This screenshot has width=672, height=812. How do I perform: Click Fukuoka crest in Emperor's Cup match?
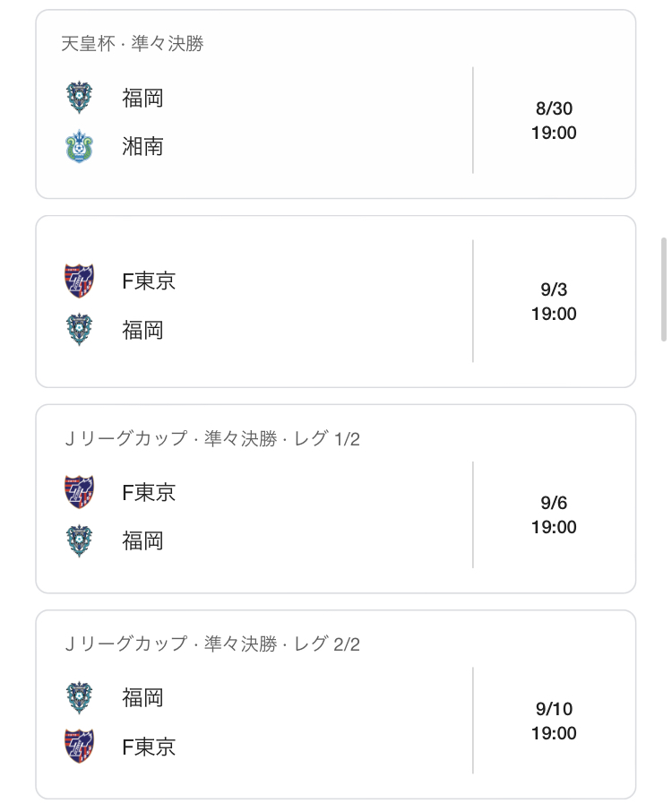(x=79, y=98)
